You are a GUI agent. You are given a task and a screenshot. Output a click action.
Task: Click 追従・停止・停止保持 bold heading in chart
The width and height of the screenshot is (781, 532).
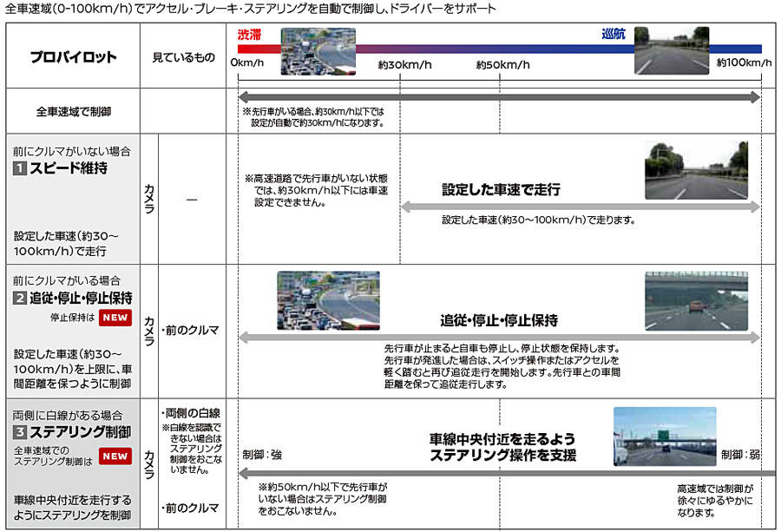(499, 320)
